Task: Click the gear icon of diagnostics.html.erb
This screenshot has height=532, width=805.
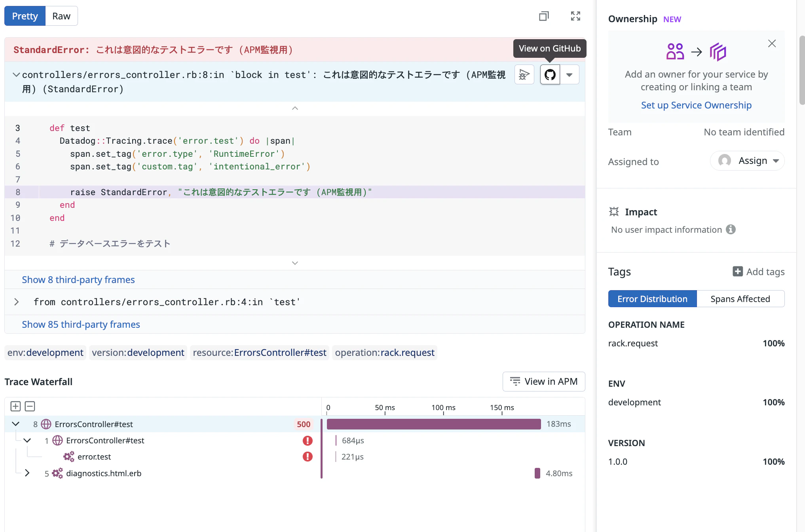Action: 57,473
